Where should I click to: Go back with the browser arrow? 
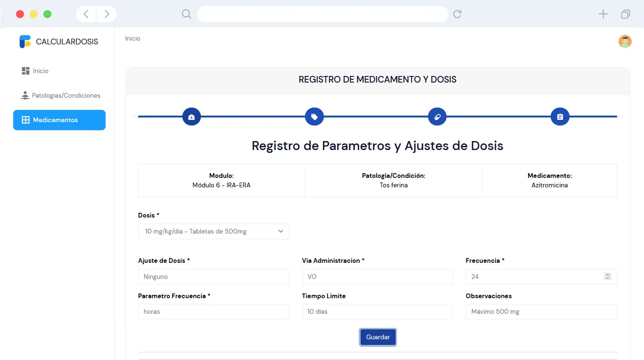[86, 14]
